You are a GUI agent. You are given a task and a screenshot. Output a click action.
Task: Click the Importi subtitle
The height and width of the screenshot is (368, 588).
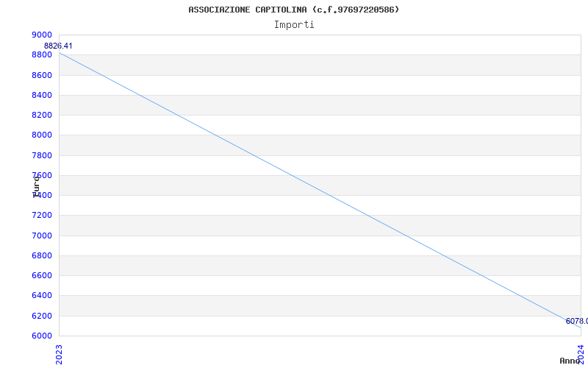point(294,25)
